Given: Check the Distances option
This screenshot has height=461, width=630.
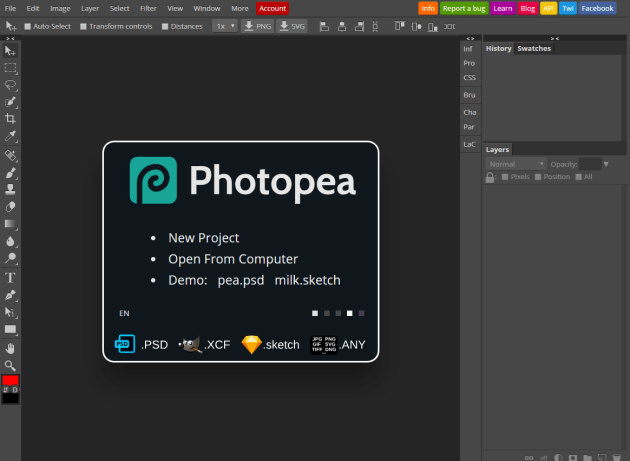Looking at the screenshot, I should click(164, 26).
